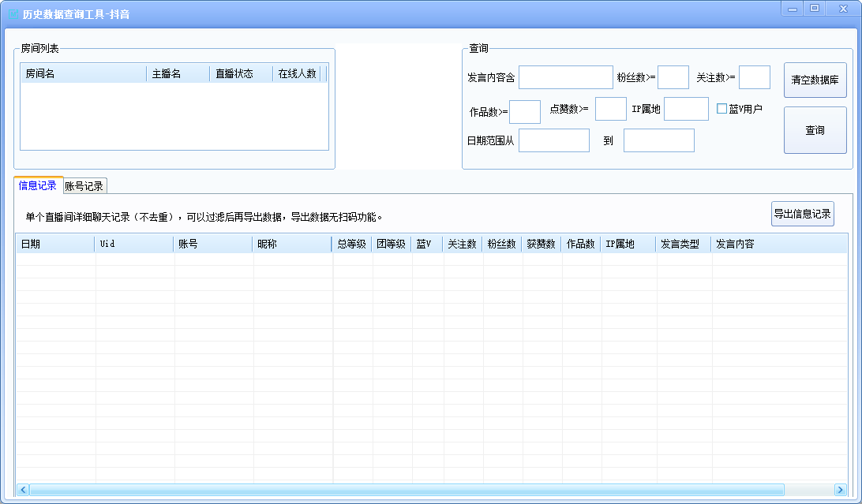The height and width of the screenshot is (504, 862).
Task: Sort room list by 主播名 column
Action: 178,73
